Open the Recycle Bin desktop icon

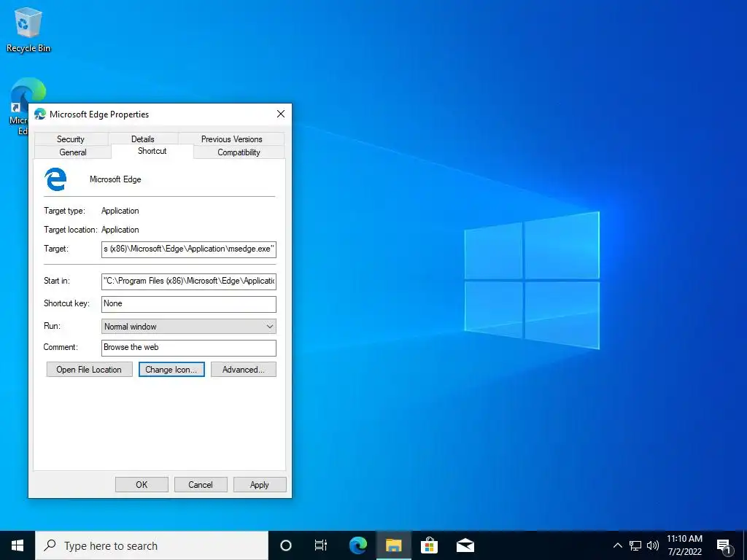[x=28, y=30]
